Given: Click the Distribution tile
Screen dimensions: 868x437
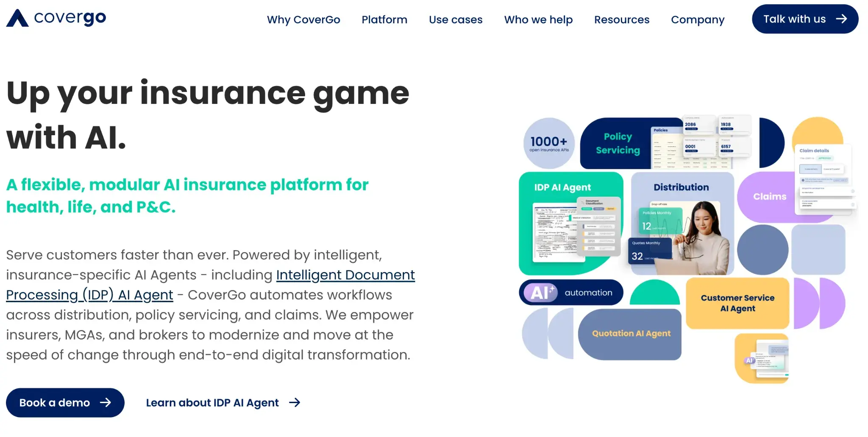Looking at the screenshot, I should (x=681, y=187).
